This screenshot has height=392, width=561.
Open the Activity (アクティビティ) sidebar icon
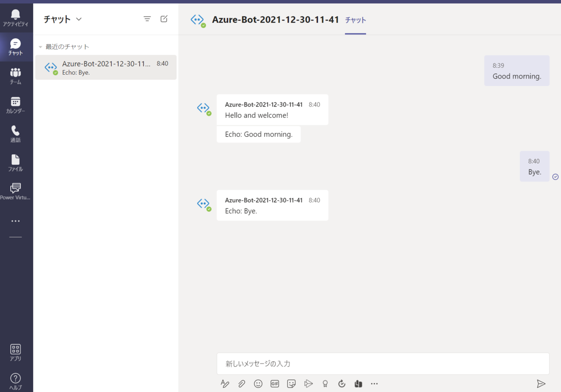tap(15, 17)
